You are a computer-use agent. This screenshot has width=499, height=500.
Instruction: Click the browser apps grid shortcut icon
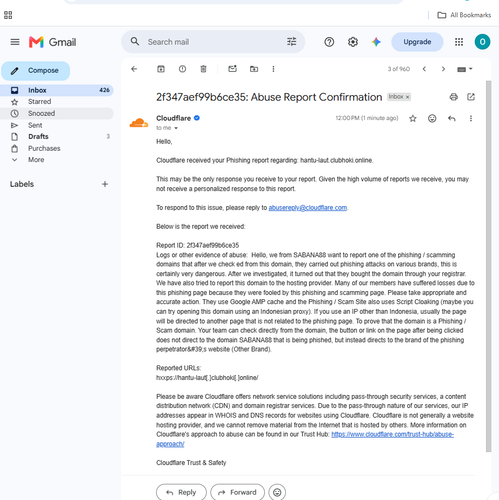(8, 15)
